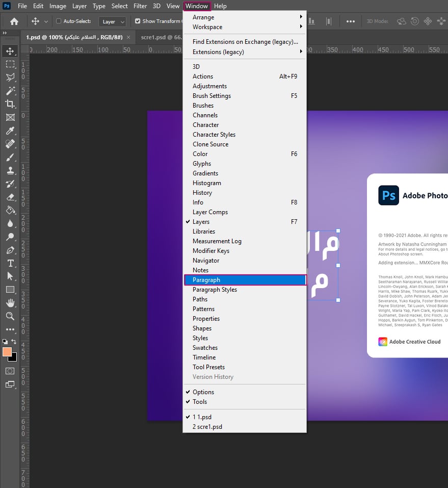Expand the Workspace submenu
This screenshot has height=488, width=448.
[245, 27]
